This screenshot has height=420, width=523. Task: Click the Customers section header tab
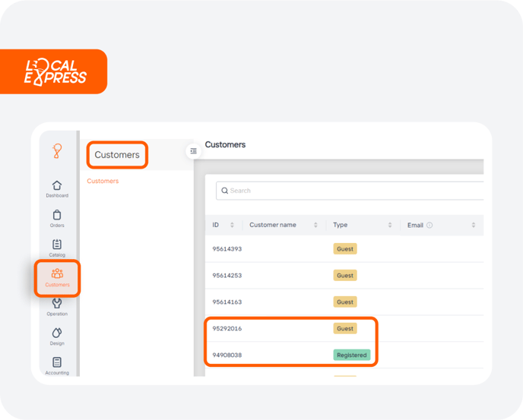[117, 155]
